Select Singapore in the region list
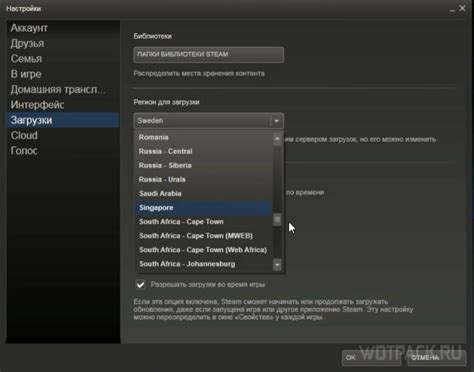Screen dimensions: 474x372 (203, 208)
